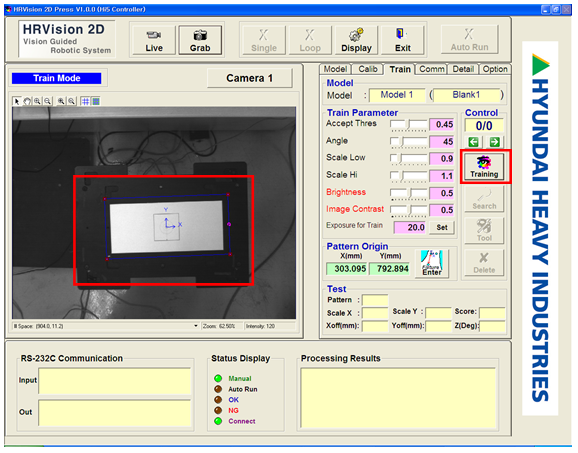The image size is (578, 453).
Task: Click the greyed Loop run button
Action: click(310, 40)
